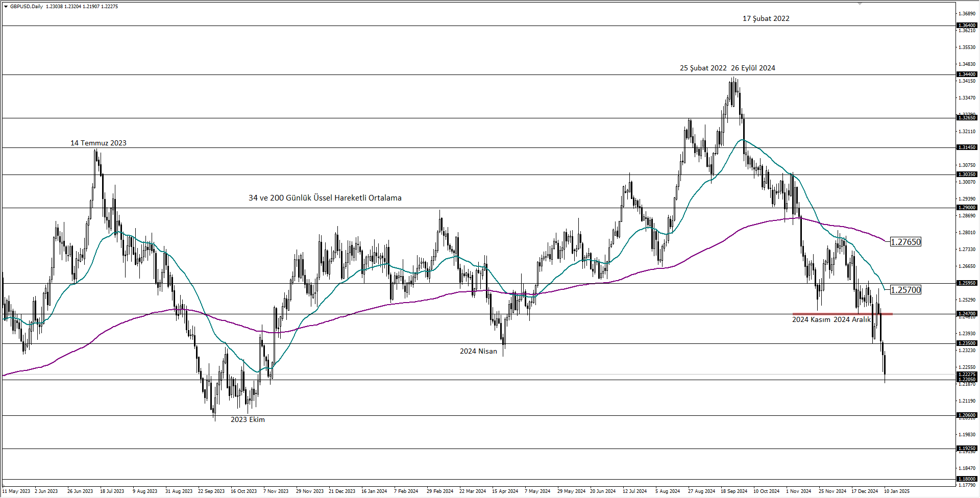
Task: Click the 1.28010 price scale value
Action: pyautogui.click(x=967, y=233)
